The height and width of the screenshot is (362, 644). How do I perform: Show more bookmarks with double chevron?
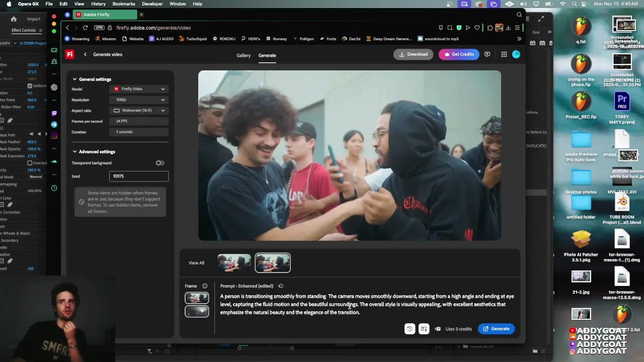coord(519,39)
